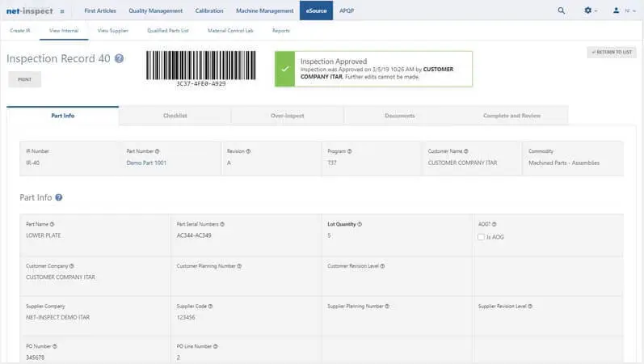644x364 pixels.
Task: Click the search magnifier icon
Action: (562, 11)
